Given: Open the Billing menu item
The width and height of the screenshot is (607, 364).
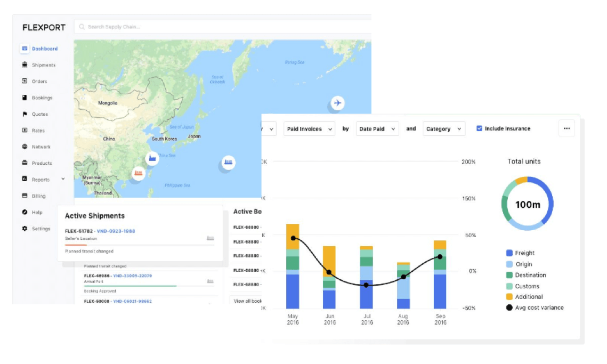Looking at the screenshot, I should tap(38, 196).
